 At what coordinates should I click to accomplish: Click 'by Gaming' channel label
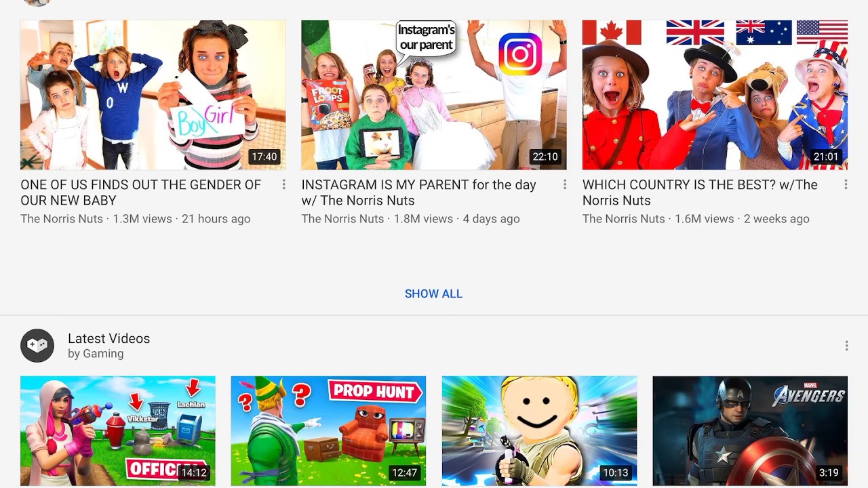(96, 354)
